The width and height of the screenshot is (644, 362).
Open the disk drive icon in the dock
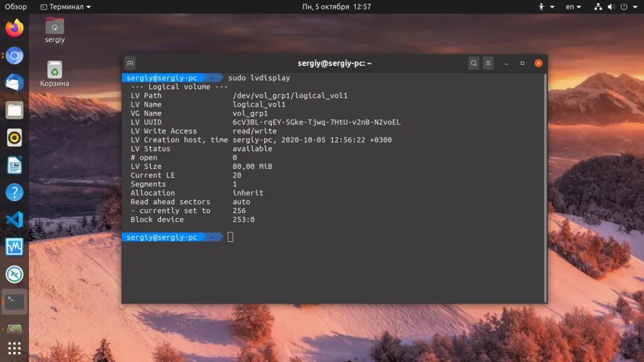tap(14, 329)
